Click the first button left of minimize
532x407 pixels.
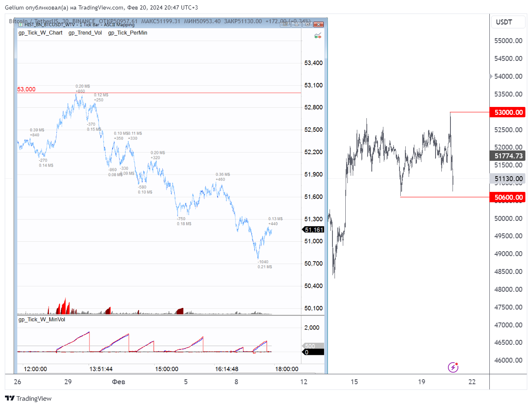pyautogui.click(x=285, y=24)
